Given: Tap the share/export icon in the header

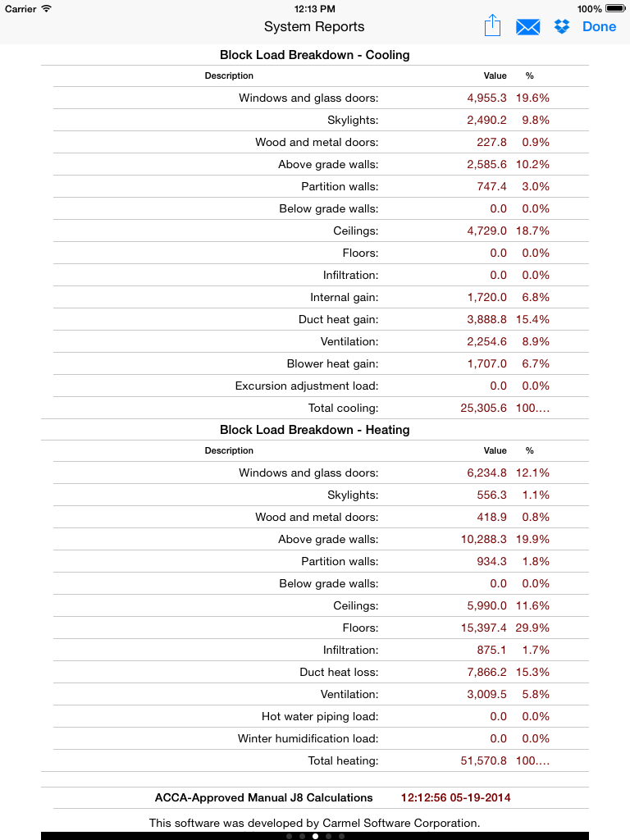Looking at the screenshot, I should point(492,25).
